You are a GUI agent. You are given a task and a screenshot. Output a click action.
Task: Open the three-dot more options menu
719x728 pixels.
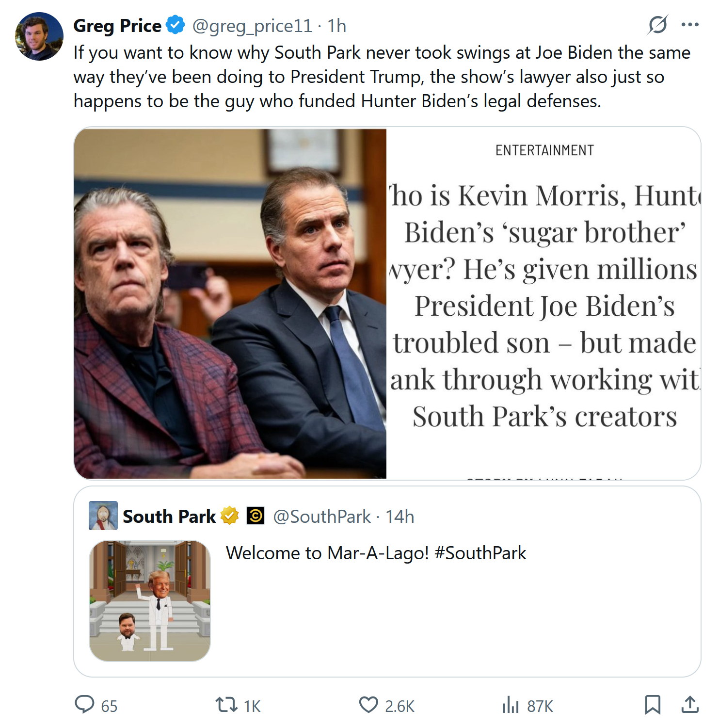(689, 25)
